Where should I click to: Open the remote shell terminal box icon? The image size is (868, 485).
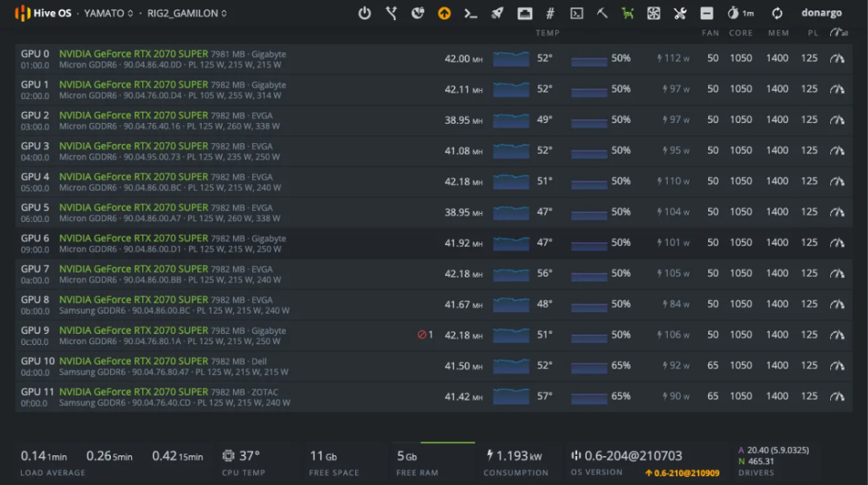(x=577, y=14)
